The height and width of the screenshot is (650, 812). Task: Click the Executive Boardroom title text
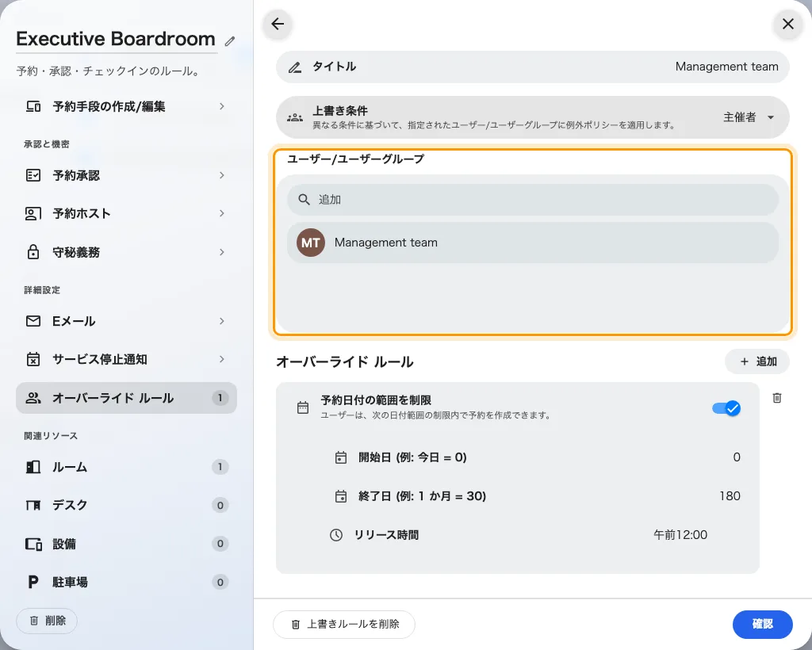click(x=116, y=39)
